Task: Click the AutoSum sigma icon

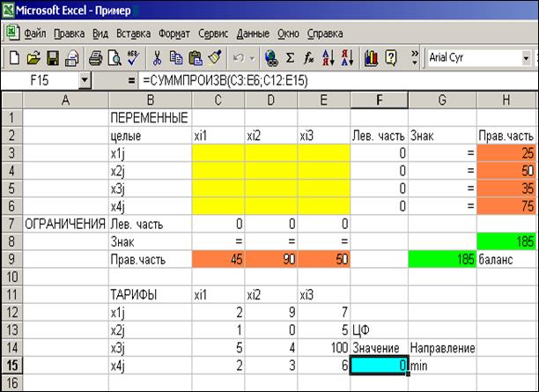Action: [290, 58]
